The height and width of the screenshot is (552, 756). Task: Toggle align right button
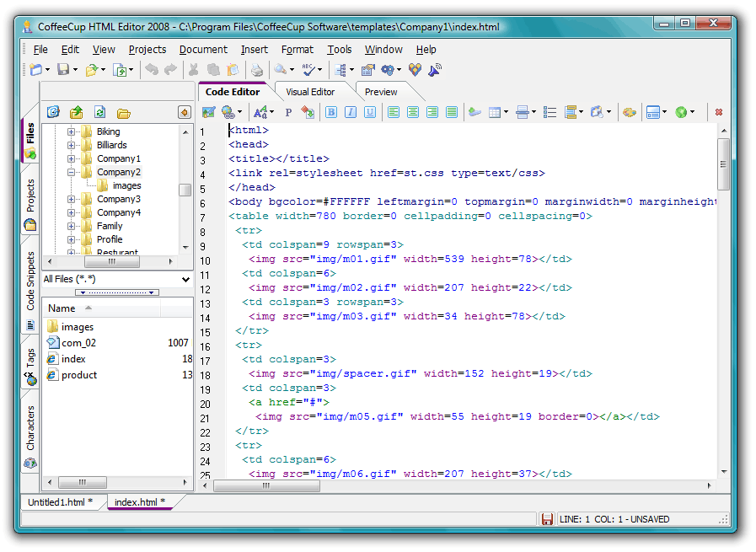click(x=432, y=112)
